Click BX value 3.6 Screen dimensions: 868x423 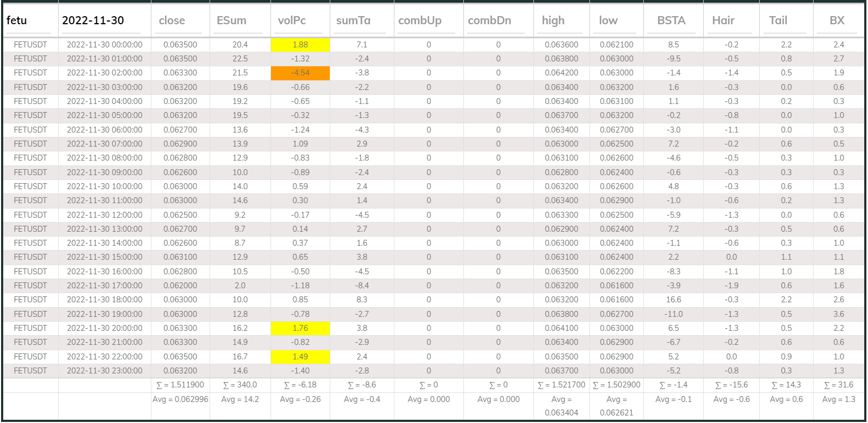[839, 314]
